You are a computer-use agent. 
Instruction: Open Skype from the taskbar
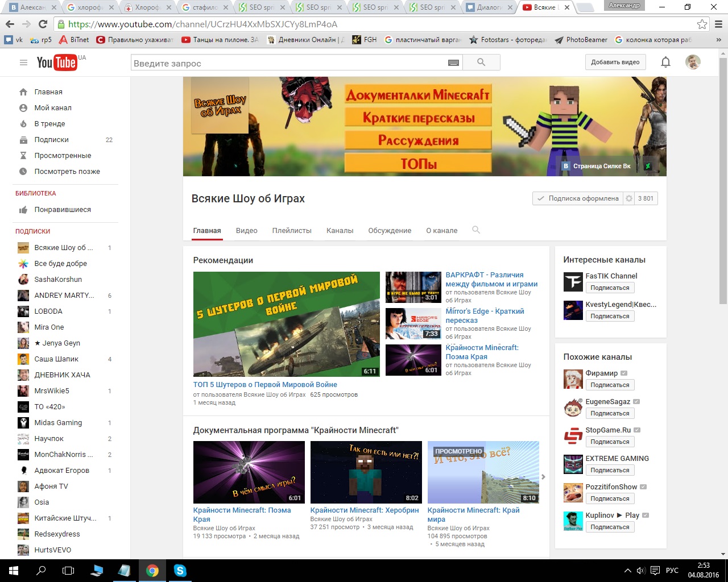click(180, 571)
